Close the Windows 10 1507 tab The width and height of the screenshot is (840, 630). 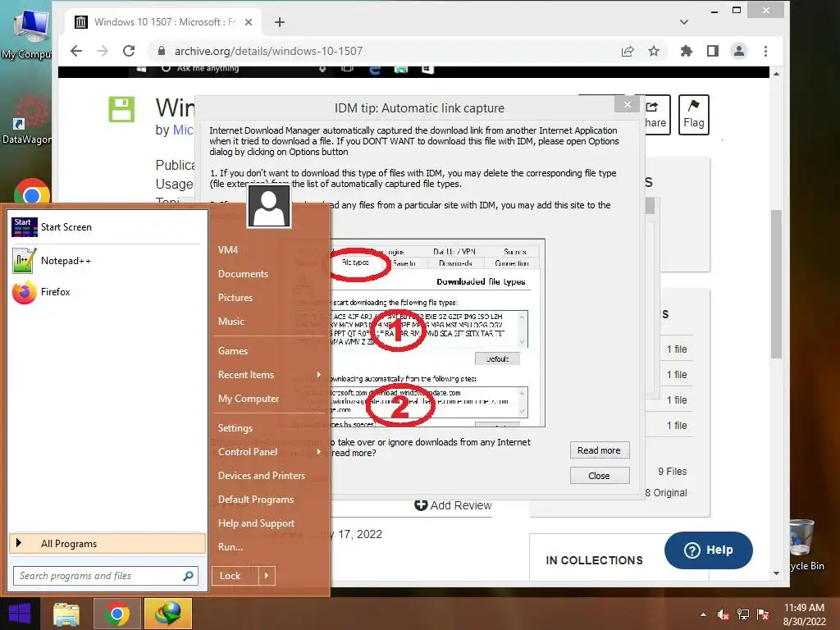click(249, 22)
